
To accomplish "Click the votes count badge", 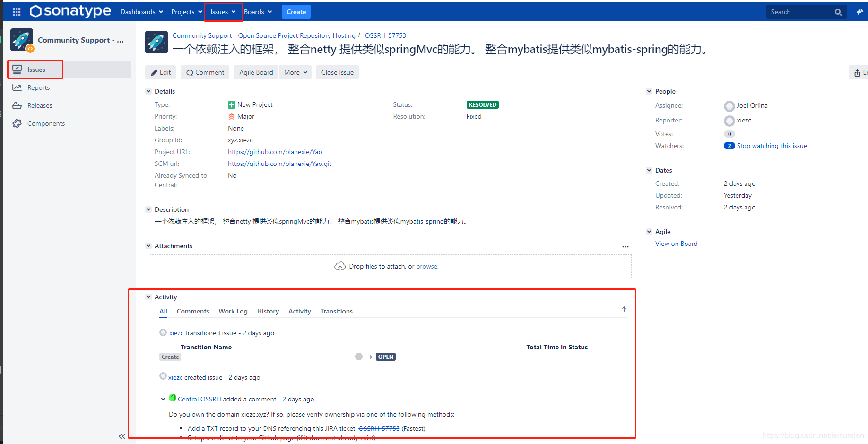I will [729, 134].
